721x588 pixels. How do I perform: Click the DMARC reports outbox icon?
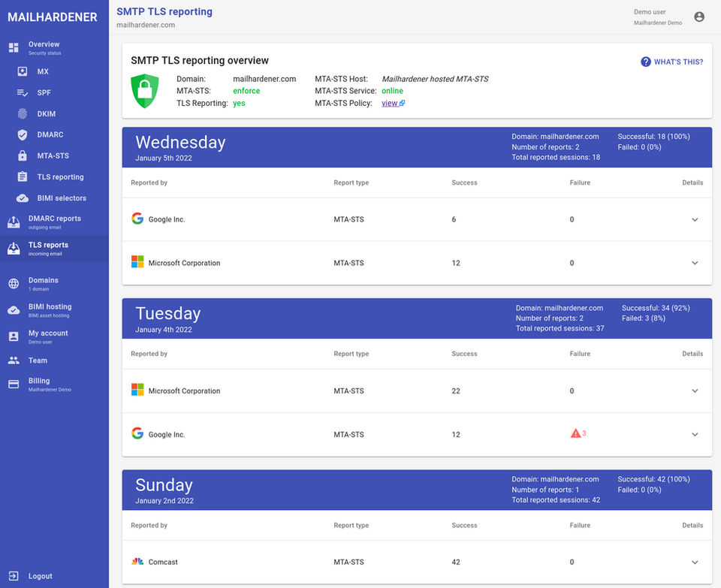(14, 222)
